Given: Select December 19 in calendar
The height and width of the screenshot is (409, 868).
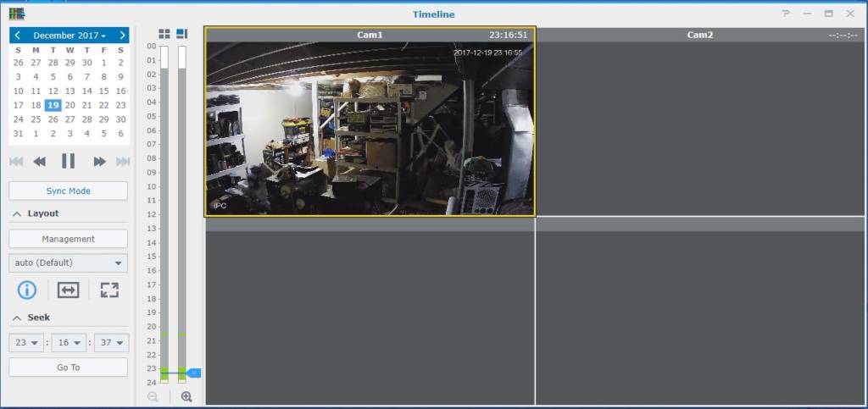Looking at the screenshot, I should [x=53, y=105].
